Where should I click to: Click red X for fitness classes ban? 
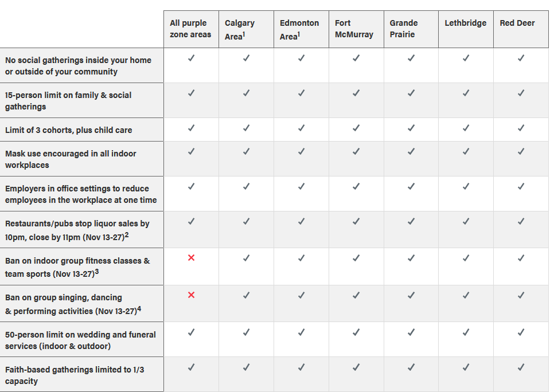191,258
